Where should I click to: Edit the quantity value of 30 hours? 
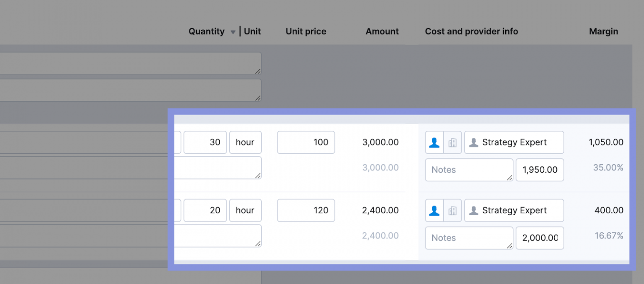pyautogui.click(x=205, y=142)
